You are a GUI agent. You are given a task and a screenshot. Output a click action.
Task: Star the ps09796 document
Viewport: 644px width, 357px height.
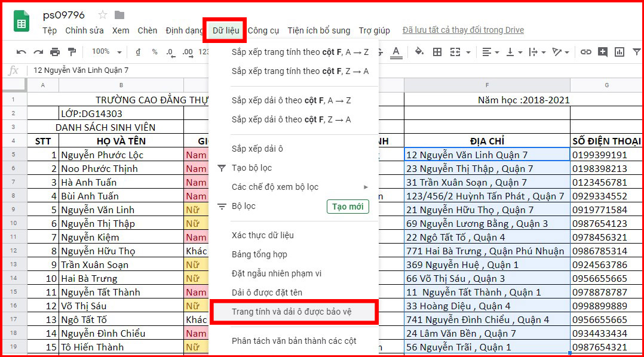click(x=103, y=15)
